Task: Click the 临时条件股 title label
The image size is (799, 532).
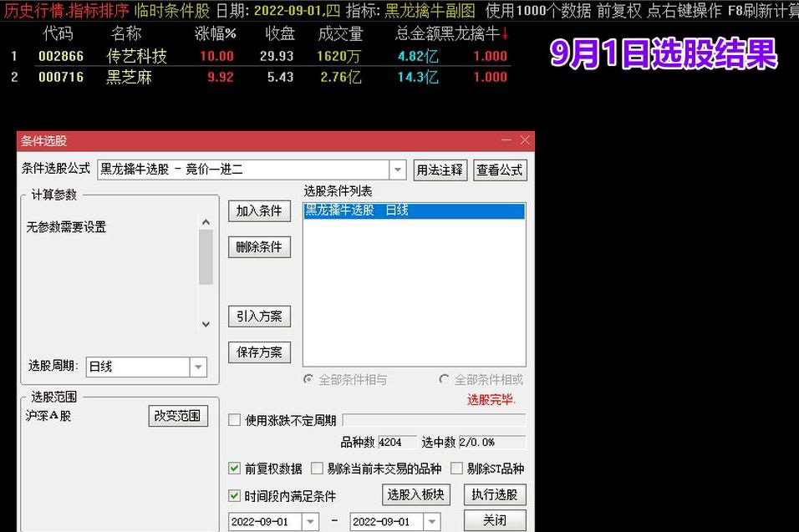Action: tap(172, 11)
